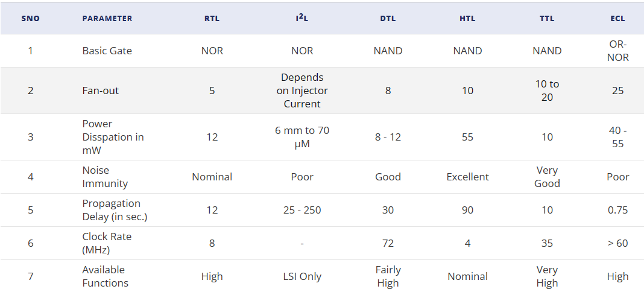The width and height of the screenshot is (644, 292).
Task: Select the TTL column header
Action: (547, 19)
